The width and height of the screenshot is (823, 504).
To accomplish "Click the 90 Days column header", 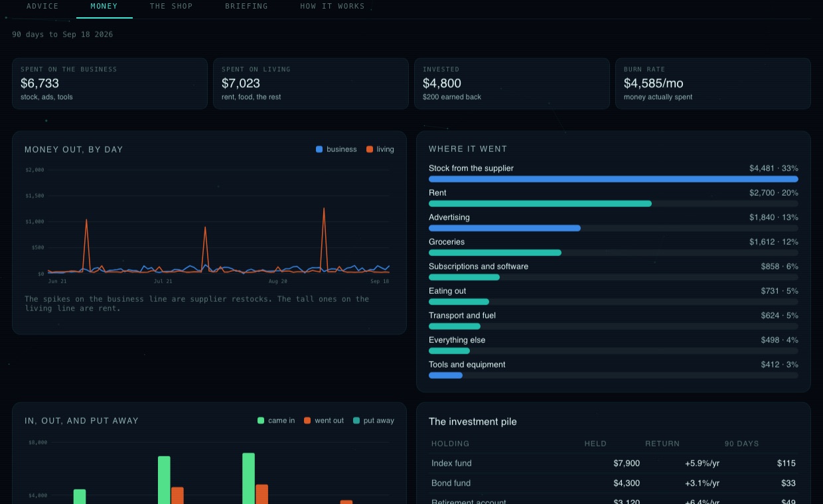I will click(x=742, y=444).
